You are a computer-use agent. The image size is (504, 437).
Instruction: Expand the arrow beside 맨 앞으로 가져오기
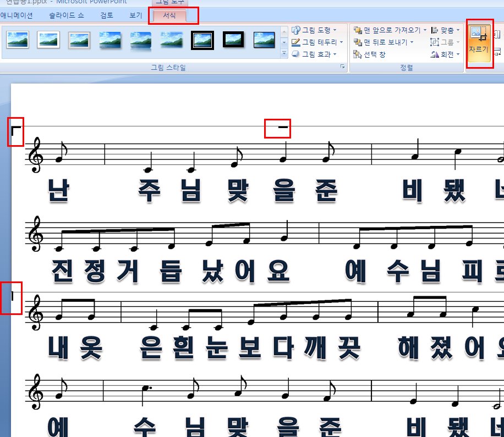(425, 30)
